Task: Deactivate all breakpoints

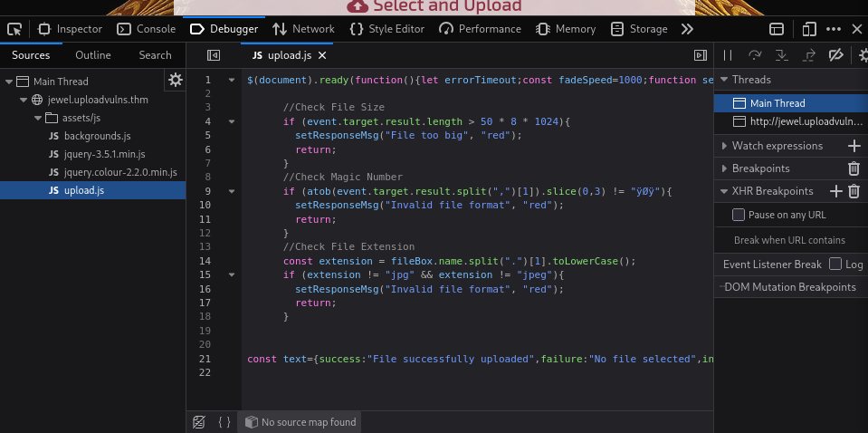Action: tap(836, 55)
